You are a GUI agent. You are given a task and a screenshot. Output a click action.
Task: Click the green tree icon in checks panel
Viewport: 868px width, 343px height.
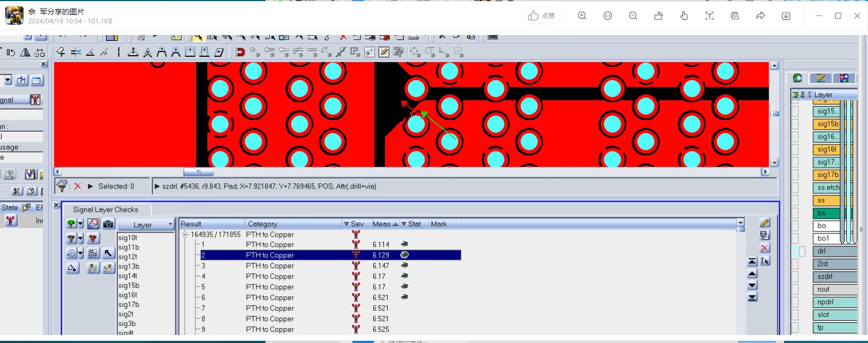click(71, 224)
